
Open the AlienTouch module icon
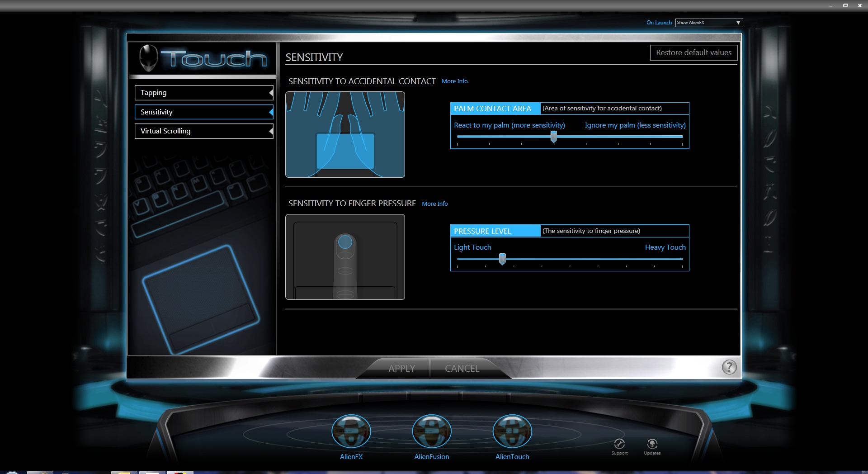pyautogui.click(x=512, y=431)
